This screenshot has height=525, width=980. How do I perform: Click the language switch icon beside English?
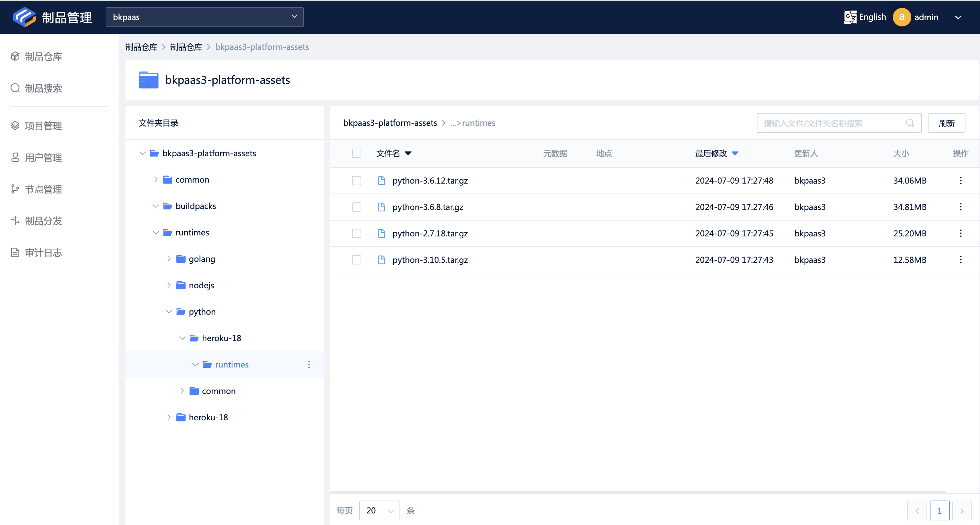[x=850, y=17]
